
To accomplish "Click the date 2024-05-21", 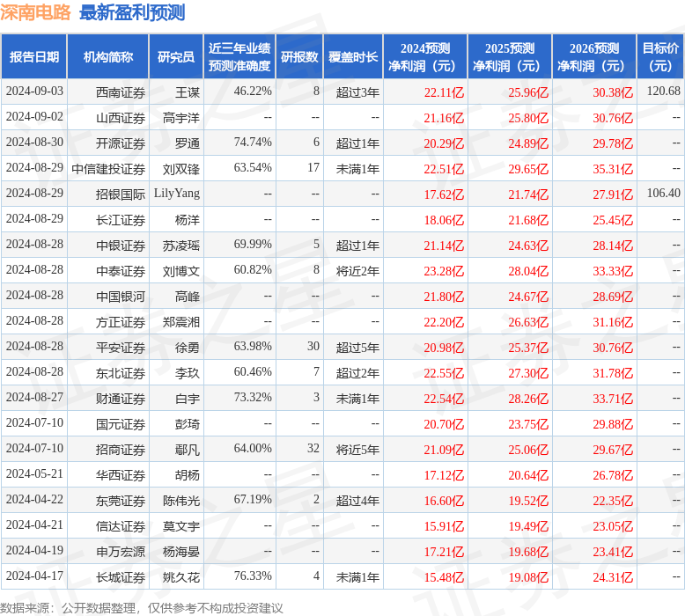I will [x=34, y=474].
